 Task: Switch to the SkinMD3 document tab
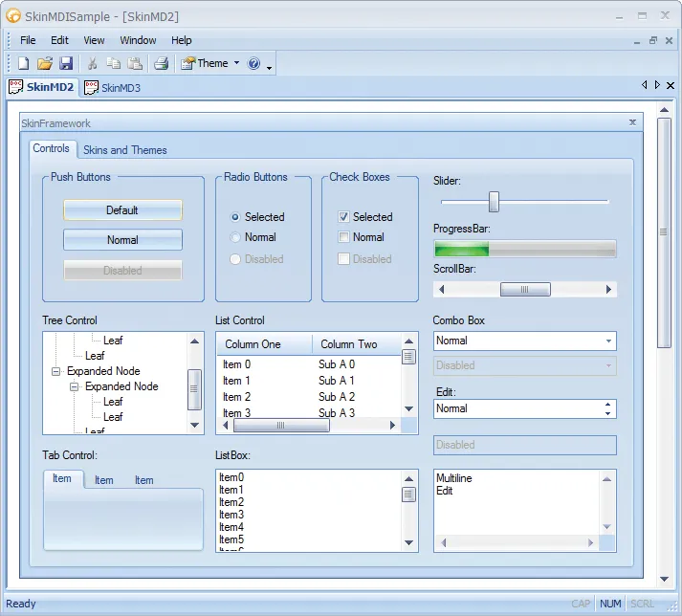point(113,88)
